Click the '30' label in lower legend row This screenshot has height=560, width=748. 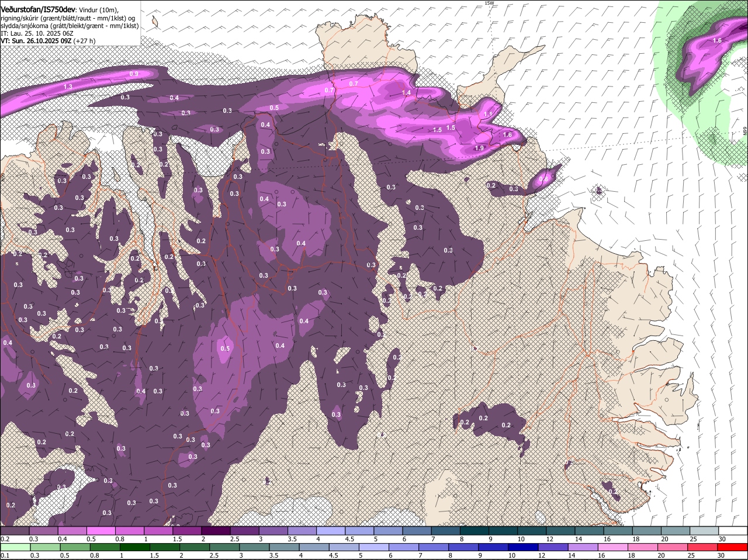click(722, 555)
